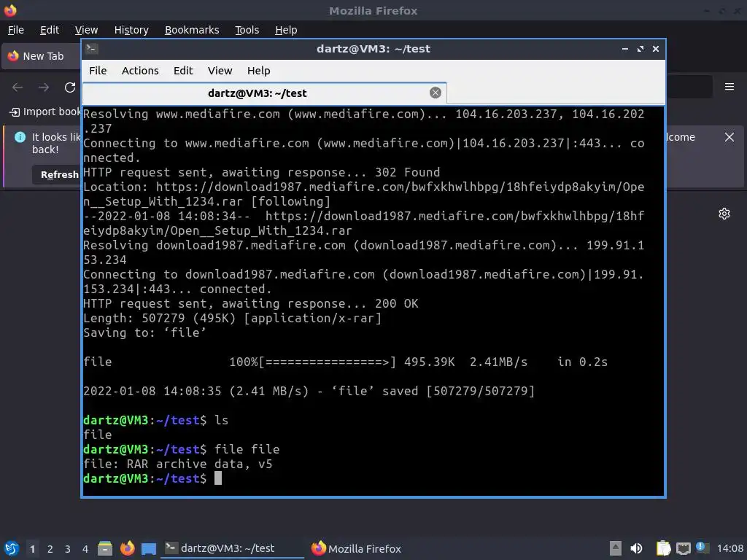Screen dimensions: 747x560
Task: Click the download progress bar line at 100%
Action: 345,362
